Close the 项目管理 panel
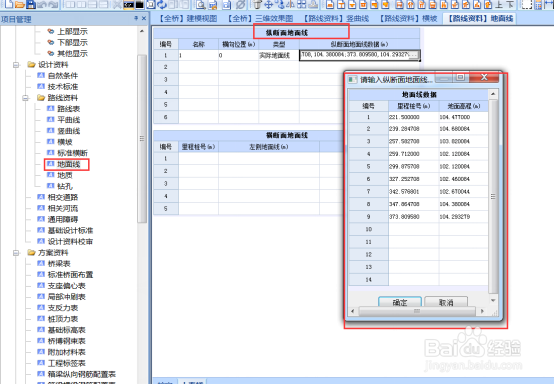 coord(144,18)
